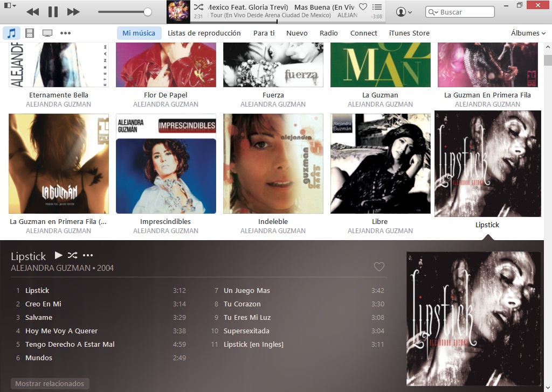Click the scrollbar down arrow
The width and height of the screenshot is (552, 392).
point(548,388)
